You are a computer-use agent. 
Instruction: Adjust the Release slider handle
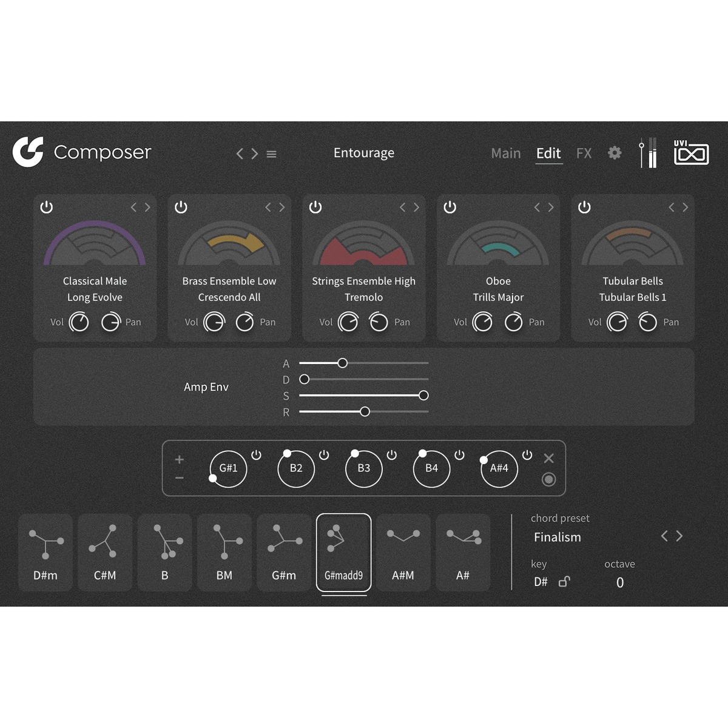(365, 411)
